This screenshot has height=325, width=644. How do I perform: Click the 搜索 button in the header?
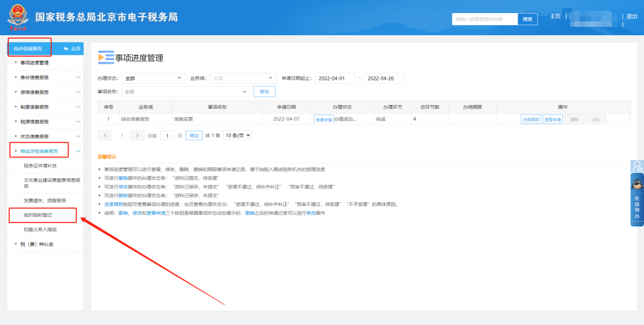pos(527,19)
